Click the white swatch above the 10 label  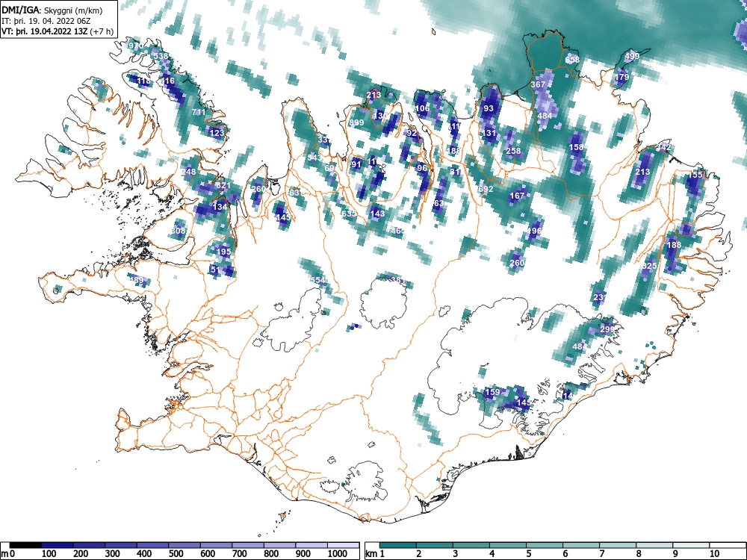pos(728,545)
